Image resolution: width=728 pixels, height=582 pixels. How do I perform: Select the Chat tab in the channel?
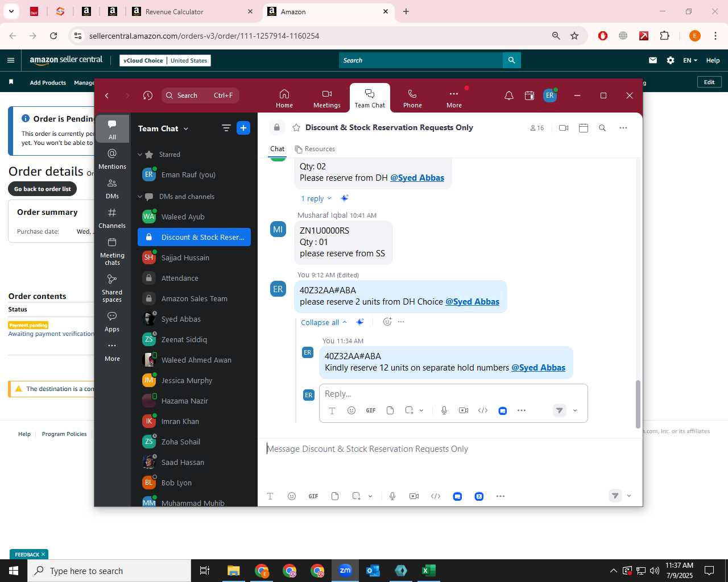(277, 149)
